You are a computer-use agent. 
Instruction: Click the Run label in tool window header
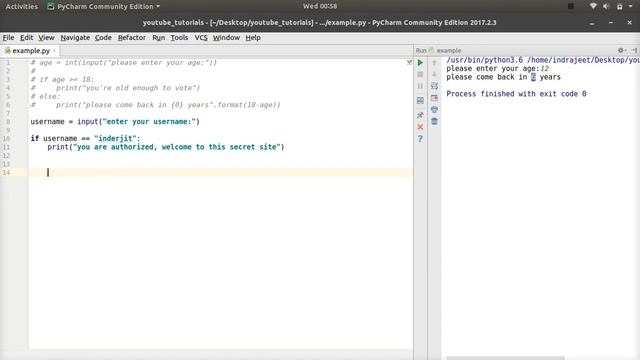421,51
